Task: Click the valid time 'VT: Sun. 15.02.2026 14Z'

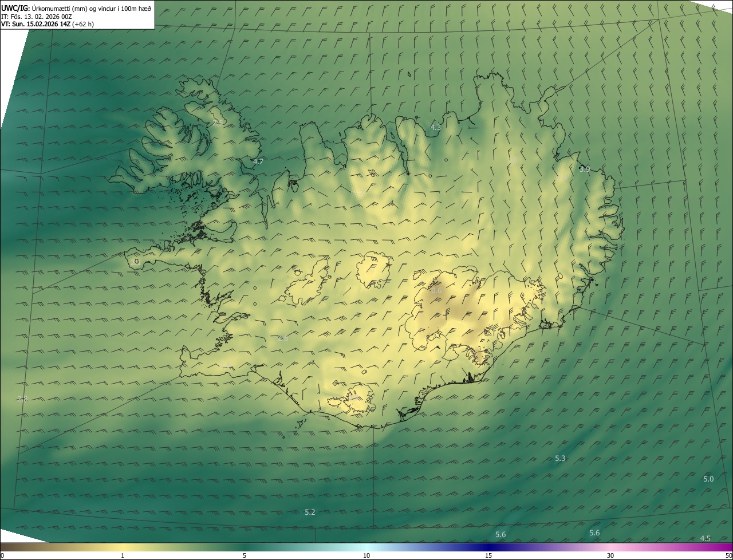Action: pos(36,24)
